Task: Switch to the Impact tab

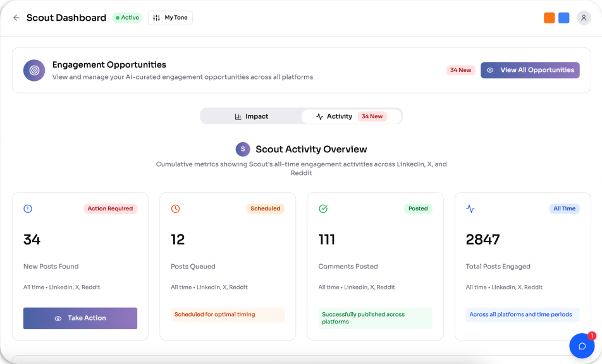Action: coord(252,116)
